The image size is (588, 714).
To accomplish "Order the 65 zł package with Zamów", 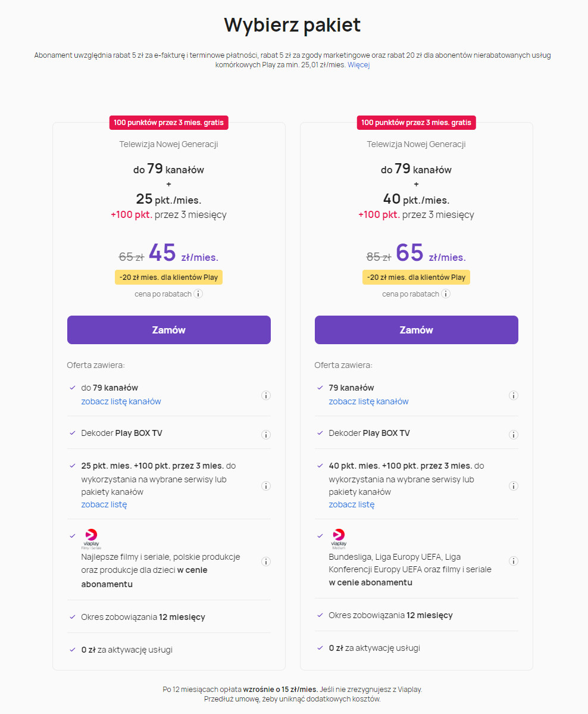I will point(417,330).
